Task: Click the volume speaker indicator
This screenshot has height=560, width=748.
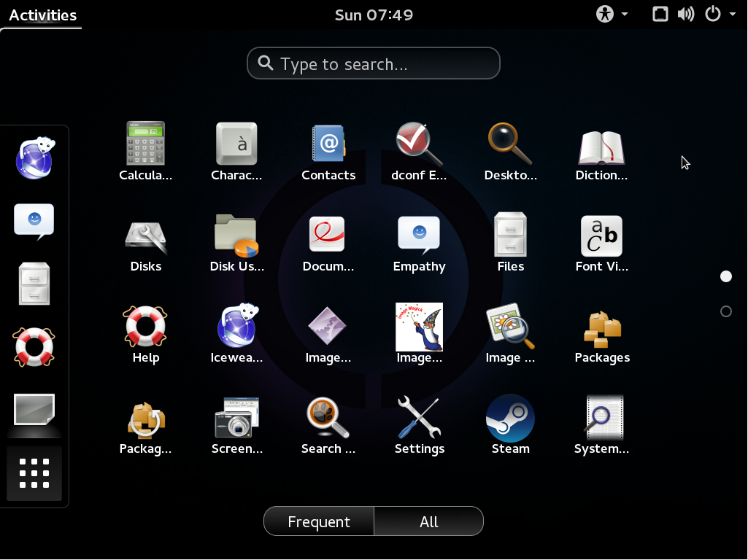Action: [x=686, y=15]
